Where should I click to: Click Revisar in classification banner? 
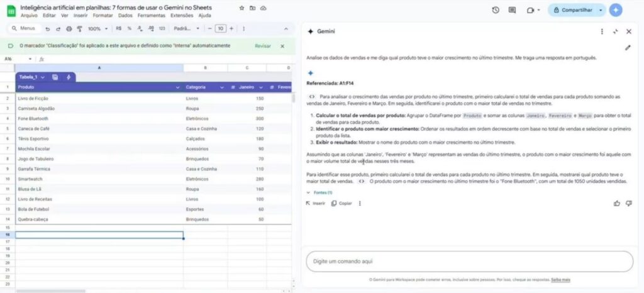263,46
